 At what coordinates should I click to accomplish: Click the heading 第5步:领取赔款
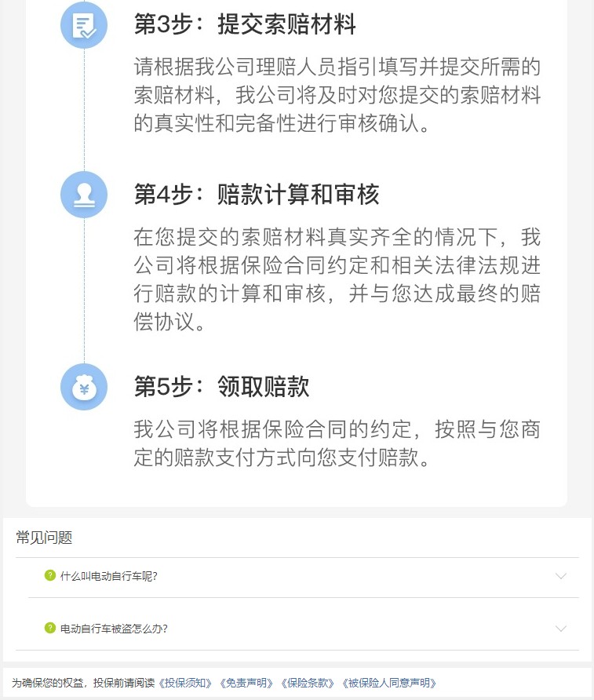(x=221, y=387)
